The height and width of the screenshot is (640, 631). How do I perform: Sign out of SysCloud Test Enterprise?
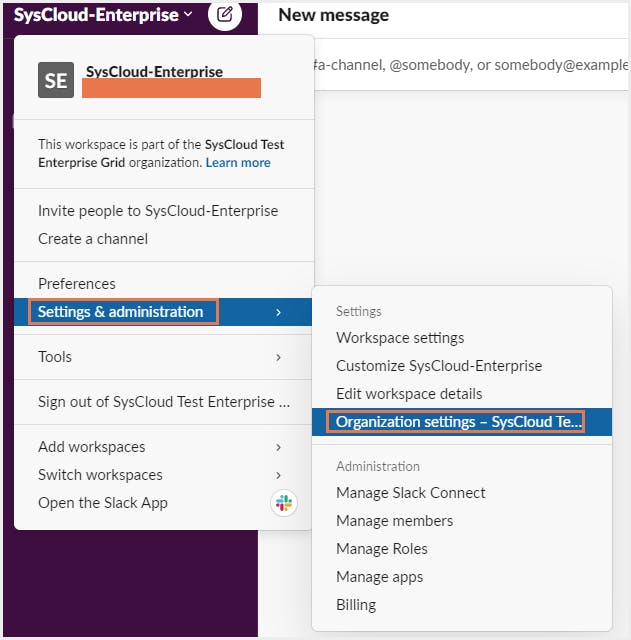pyautogui.click(x=164, y=402)
